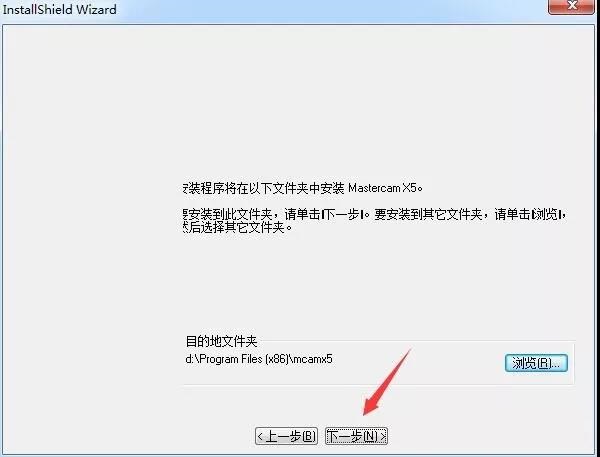Close the InstallShield Wizard window
Screen dimensions: 600x457
(572, 6)
